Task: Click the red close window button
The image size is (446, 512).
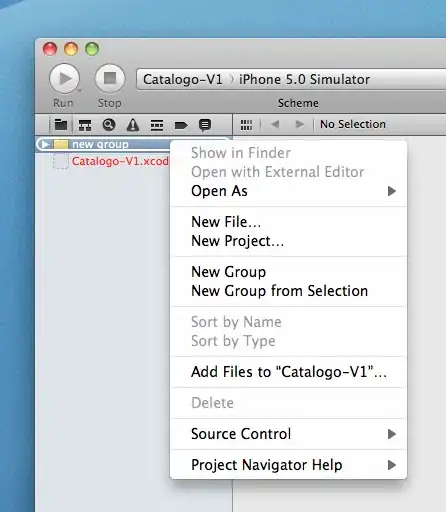Action: click(x=50, y=49)
